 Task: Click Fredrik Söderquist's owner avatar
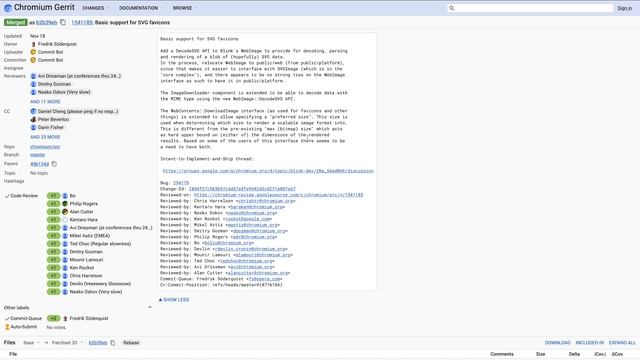point(33,44)
